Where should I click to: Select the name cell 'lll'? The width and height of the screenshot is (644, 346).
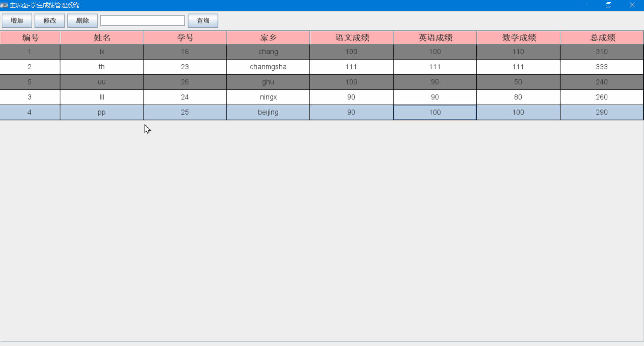click(x=102, y=97)
